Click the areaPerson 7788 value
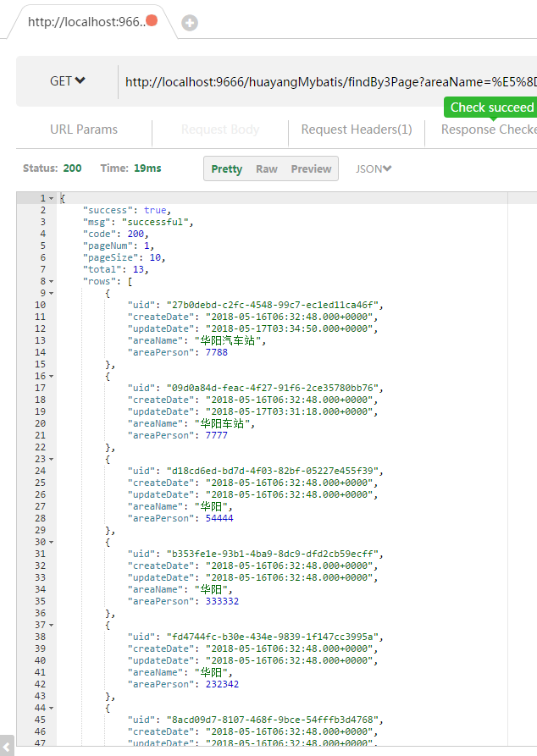This screenshot has width=537, height=756. [x=217, y=352]
